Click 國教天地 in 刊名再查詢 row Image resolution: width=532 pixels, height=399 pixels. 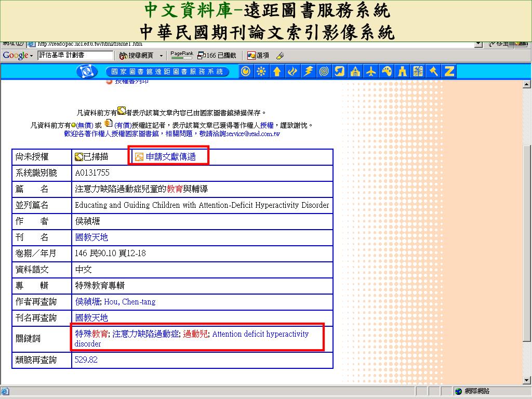click(x=91, y=318)
